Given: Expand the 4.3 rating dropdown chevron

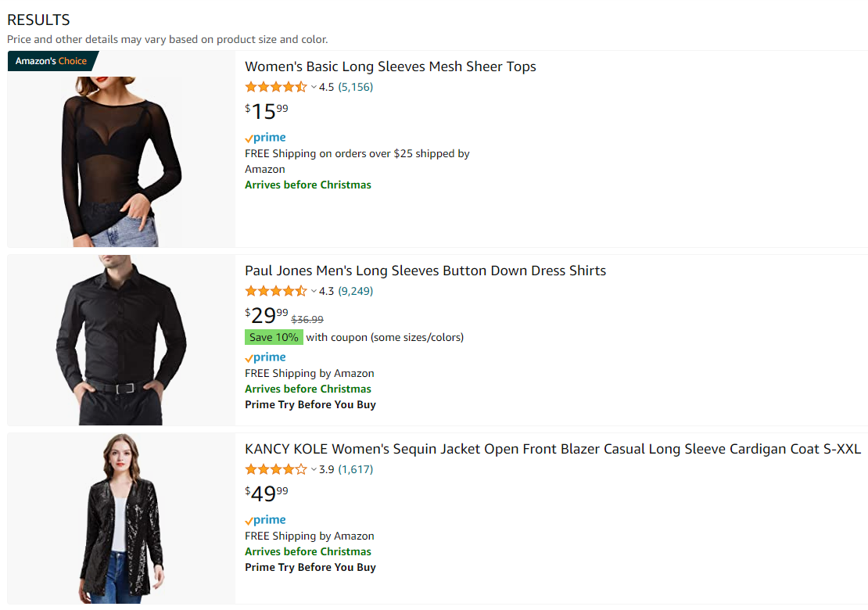Looking at the screenshot, I should pos(314,291).
